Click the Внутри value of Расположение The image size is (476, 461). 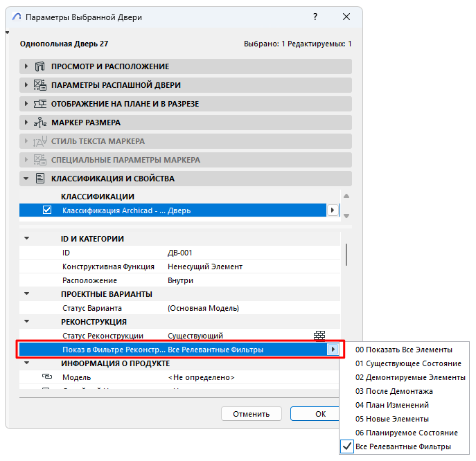click(x=180, y=280)
